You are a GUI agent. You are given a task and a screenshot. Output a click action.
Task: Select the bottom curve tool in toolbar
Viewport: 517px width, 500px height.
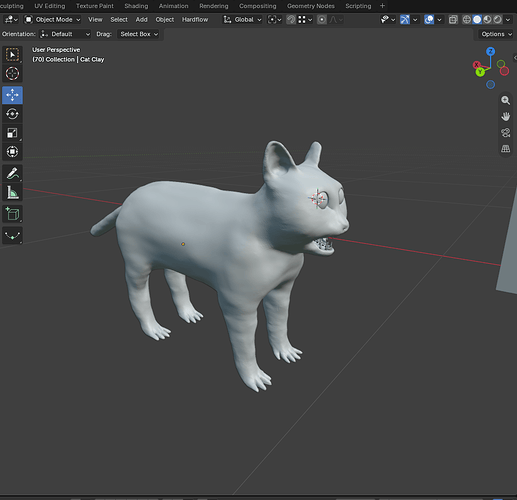[x=12, y=235]
